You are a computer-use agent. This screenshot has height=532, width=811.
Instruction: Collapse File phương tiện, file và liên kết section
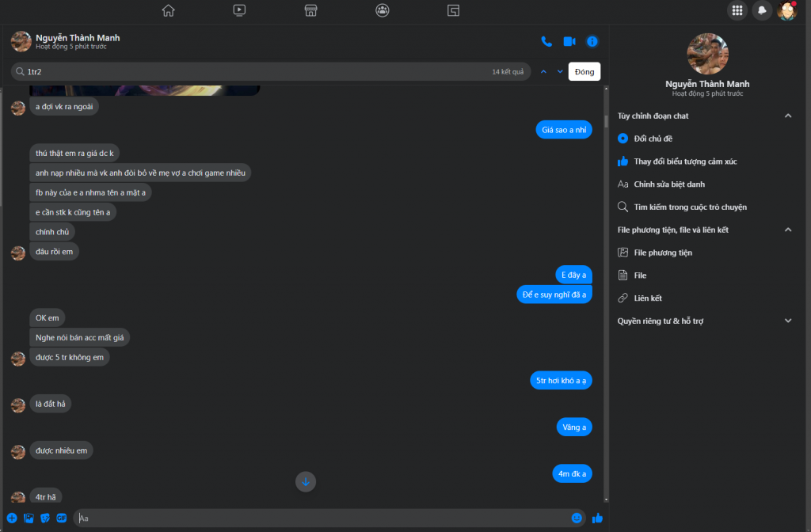787,230
